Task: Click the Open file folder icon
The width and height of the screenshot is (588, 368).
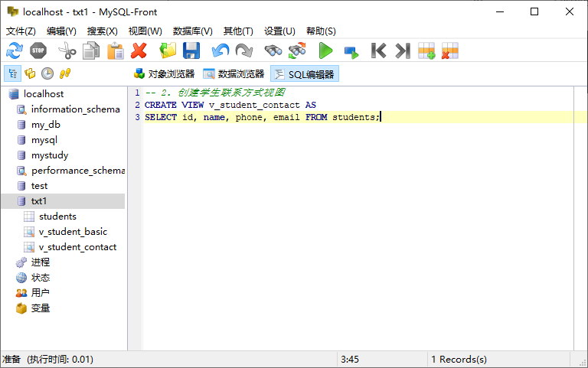Action: point(168,50)
